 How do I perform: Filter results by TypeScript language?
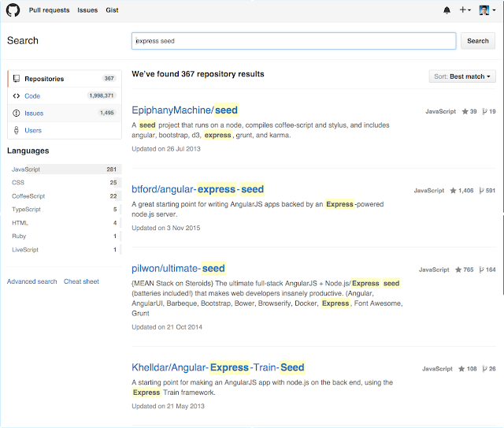pos(65,210)
